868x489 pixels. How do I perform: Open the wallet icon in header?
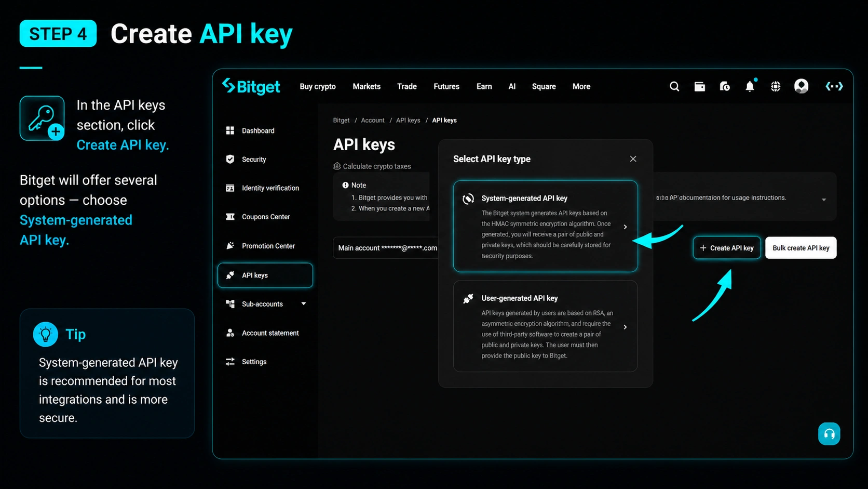click(700, 86)
